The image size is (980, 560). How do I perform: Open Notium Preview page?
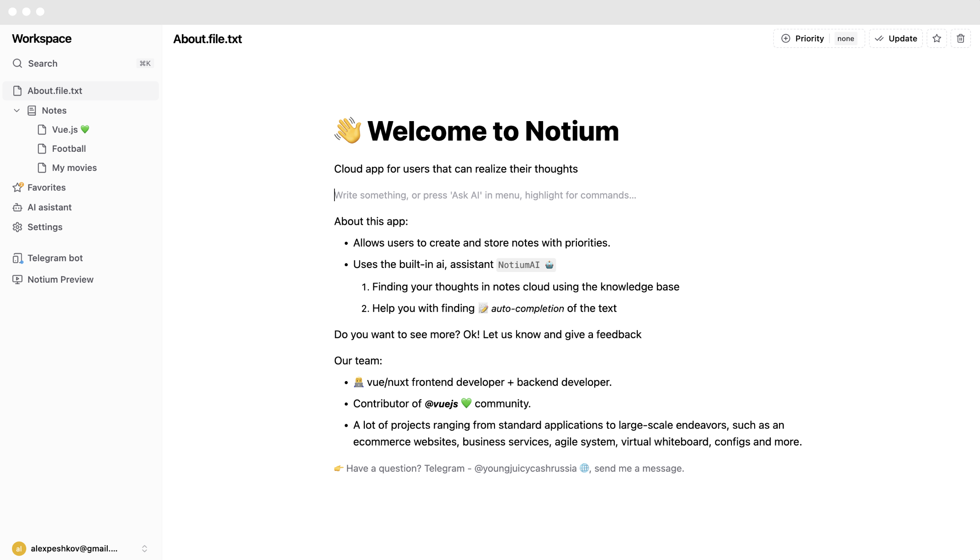coord(61,280)
